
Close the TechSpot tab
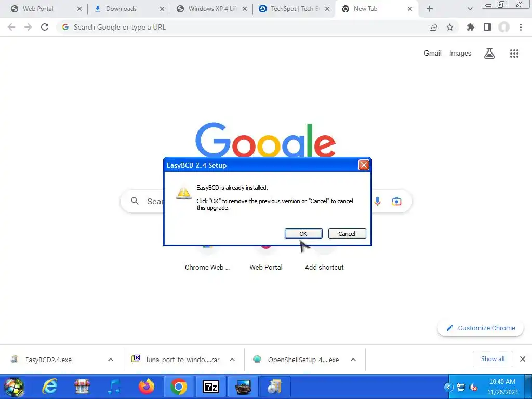pyautogui.click(x=327, y=9)
